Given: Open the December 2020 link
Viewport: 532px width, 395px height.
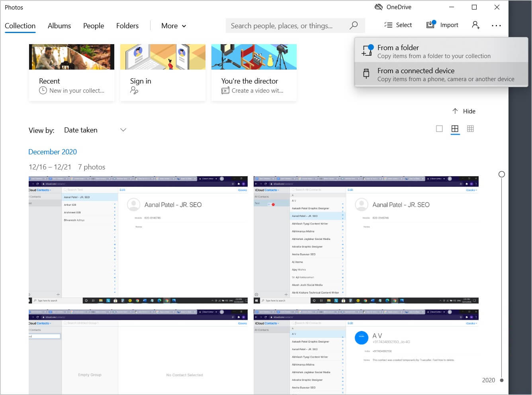Looking at the screenshot, I should pyautogui.click(x=53, y=152).
